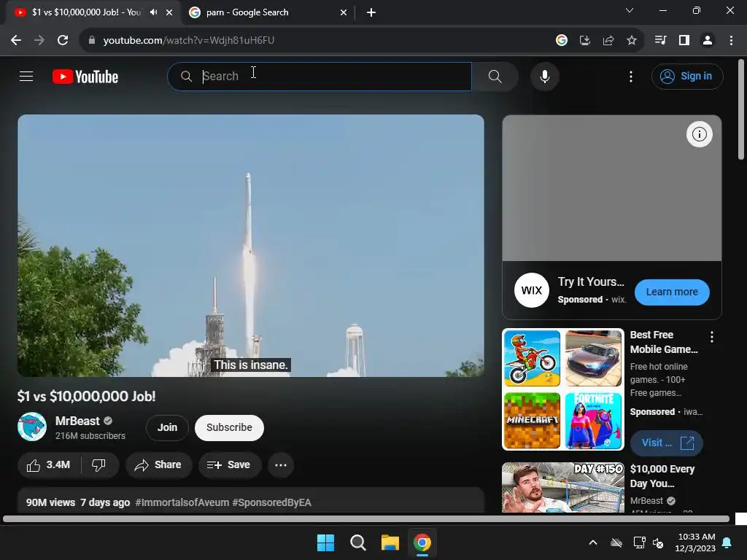Mute the YouTube tab audio icon

click(x=153, y=12)
